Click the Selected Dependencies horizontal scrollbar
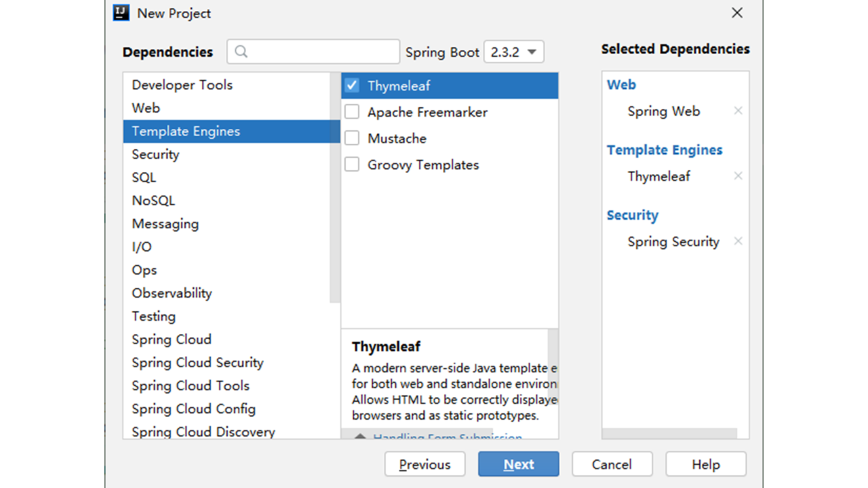This screenshot has width=868, height=488. tap(669, 433)
